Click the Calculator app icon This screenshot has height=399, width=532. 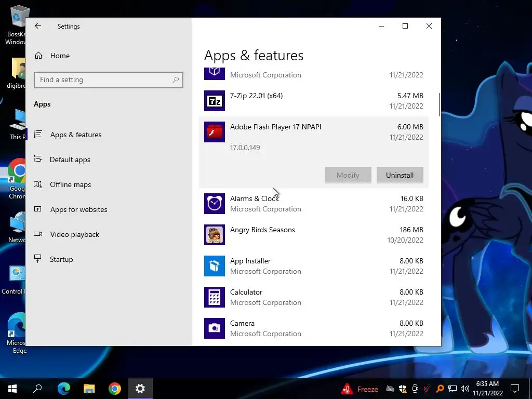(x=215, y=297)
